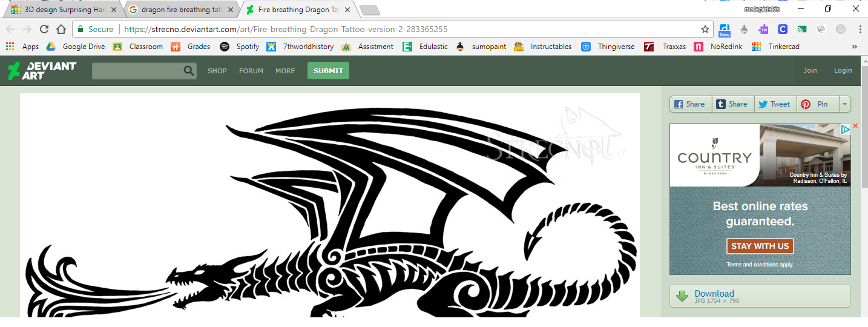868x327 pixels.
Task: Download the JPG 1754 × 790 image
Action: [x=760, y=296]
